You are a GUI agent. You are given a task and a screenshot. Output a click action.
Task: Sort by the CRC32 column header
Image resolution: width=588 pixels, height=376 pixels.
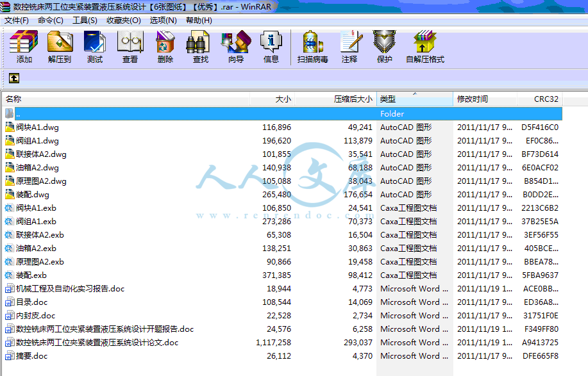[540, 99]
